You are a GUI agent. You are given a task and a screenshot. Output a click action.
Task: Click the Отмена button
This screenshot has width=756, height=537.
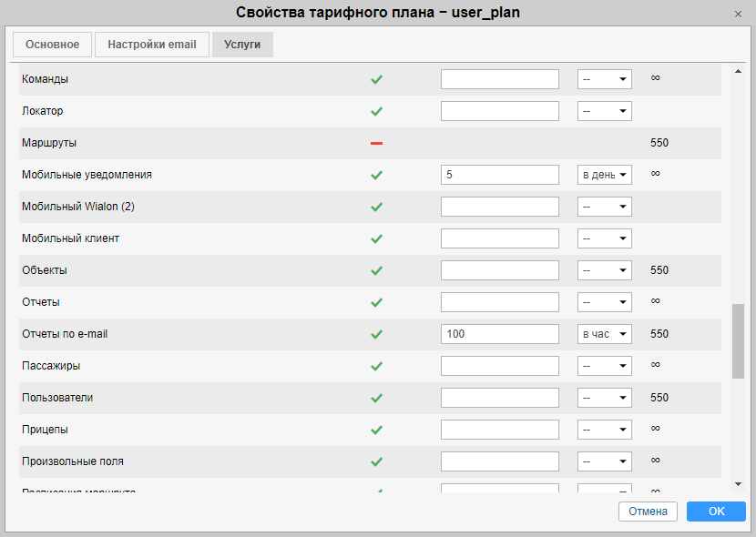click(648, 512)
